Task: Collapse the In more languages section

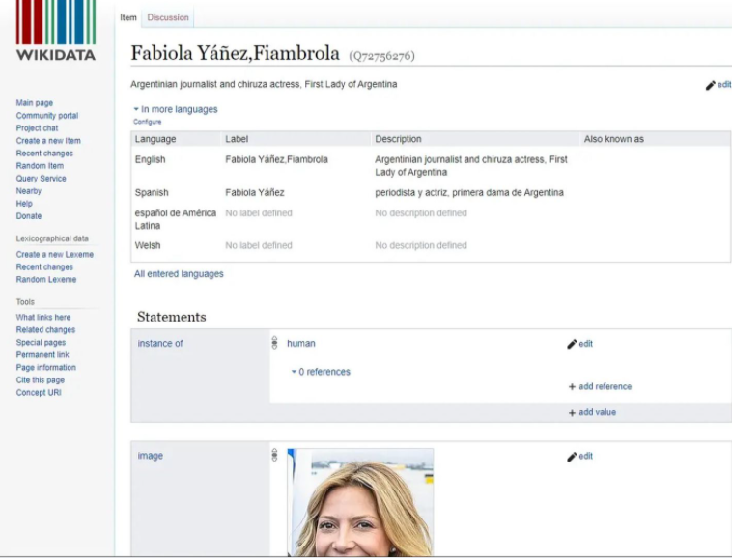Action: point(176,109)
